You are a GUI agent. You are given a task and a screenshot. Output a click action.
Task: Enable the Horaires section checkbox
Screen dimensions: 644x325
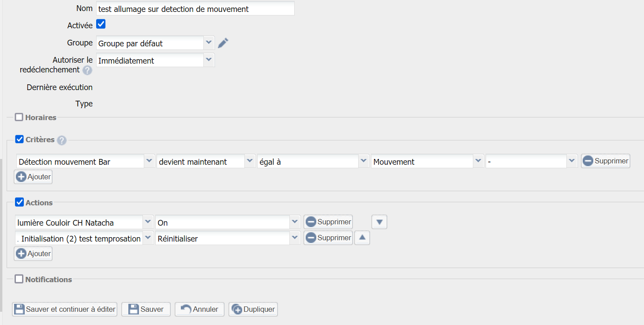(x=19, y=117)
